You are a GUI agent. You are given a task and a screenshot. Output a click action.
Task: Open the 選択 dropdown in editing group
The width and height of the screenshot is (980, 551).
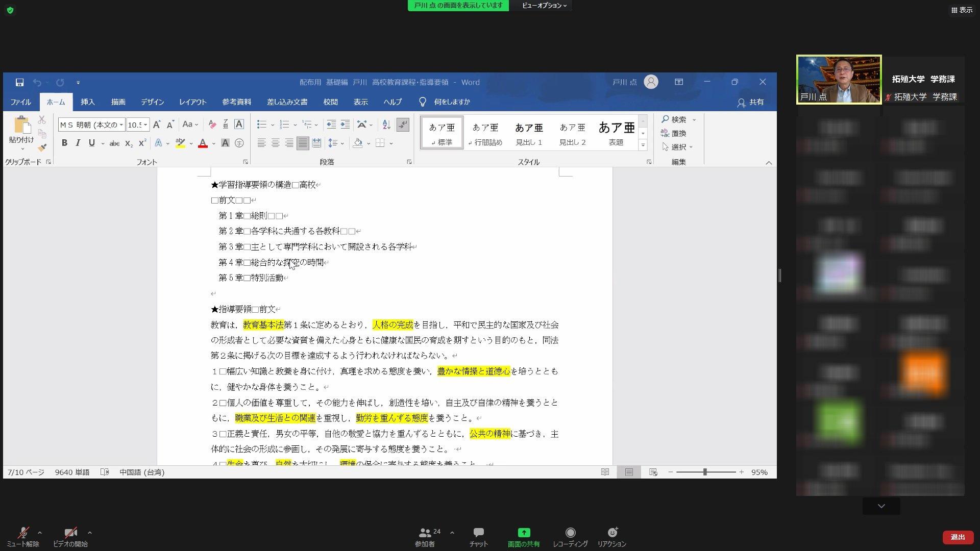[677, 147]
